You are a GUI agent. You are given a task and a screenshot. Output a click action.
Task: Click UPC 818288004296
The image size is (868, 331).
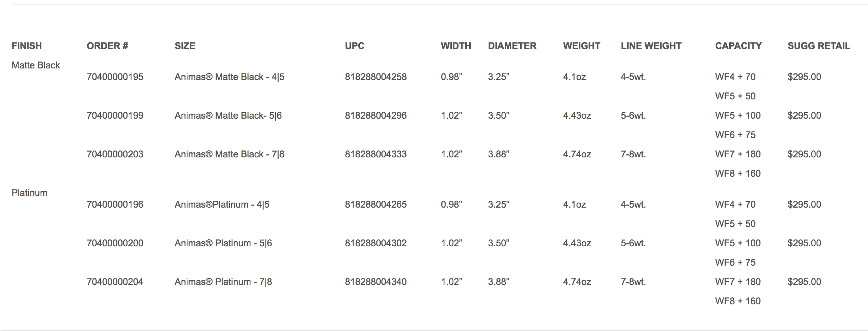point(376,116)
